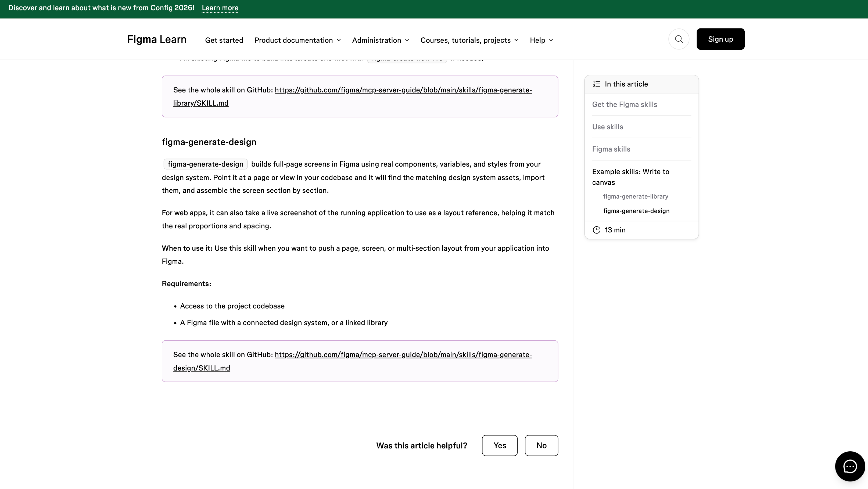Image resolution: width=868 pixels, height=489 pixels.
Task: Click the Sign up button
Action: pos(720,39)
